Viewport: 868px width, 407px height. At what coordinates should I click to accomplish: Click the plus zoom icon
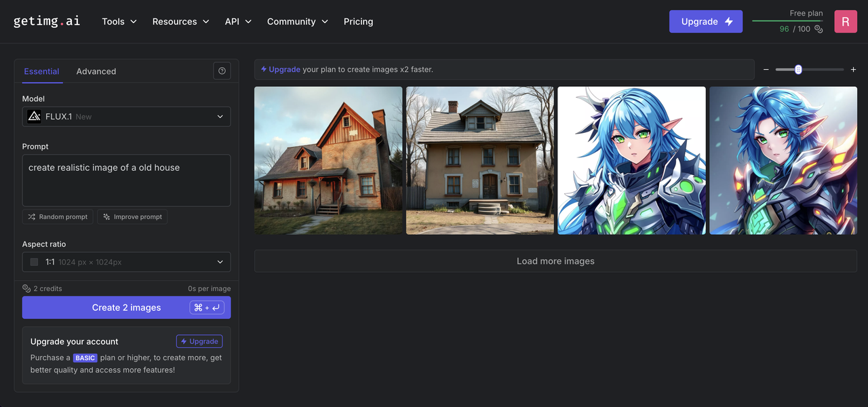[853, 70]
